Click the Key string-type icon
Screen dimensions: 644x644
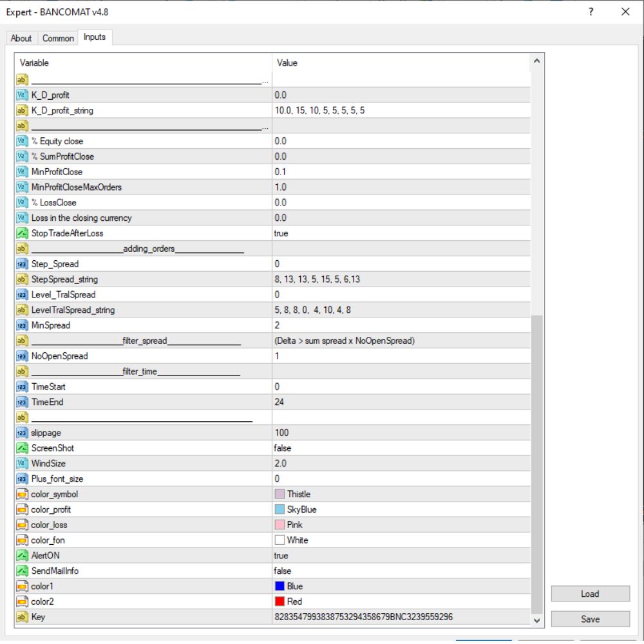tap(22, 617)
